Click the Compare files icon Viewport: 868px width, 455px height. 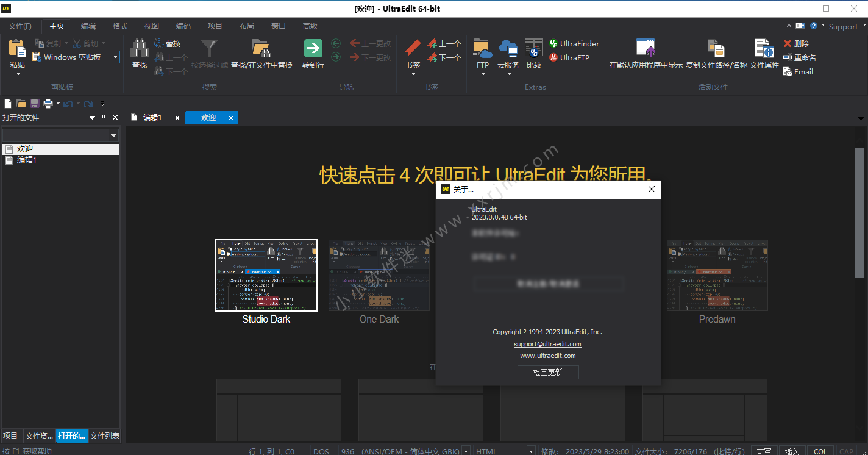coord(533,49)
